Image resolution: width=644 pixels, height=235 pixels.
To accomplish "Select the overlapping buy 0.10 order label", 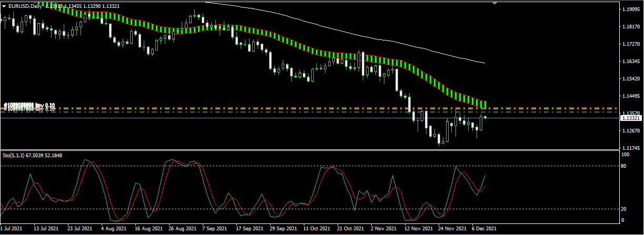I will pyautogui.click(x=30, y=107).
